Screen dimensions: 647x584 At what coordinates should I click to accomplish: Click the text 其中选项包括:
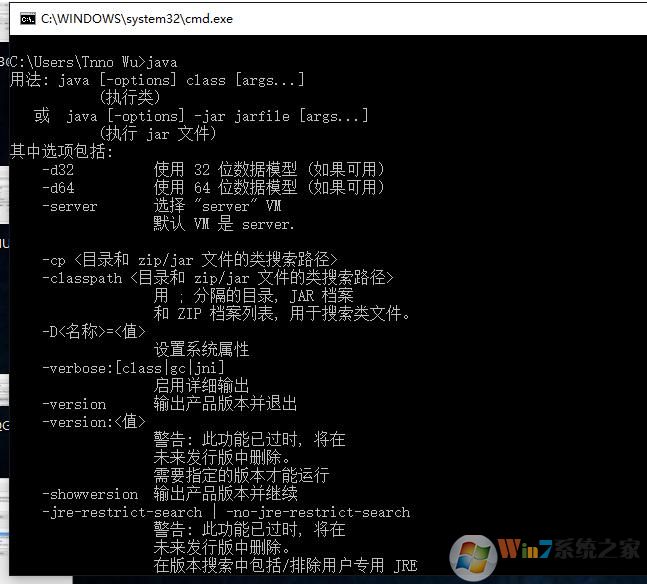coord(61,151)
